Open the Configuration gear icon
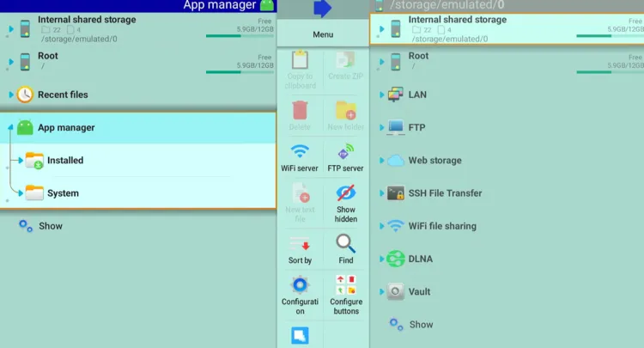Image resolution: width=644 pixels, height=348 pixels. click(300, 285)
